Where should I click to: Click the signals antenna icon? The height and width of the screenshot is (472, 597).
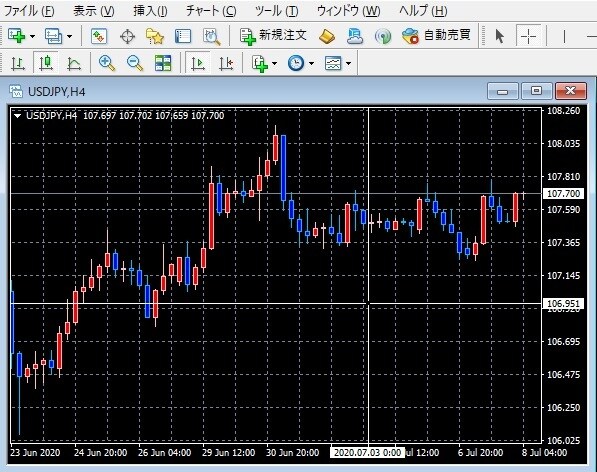(383, 37)
